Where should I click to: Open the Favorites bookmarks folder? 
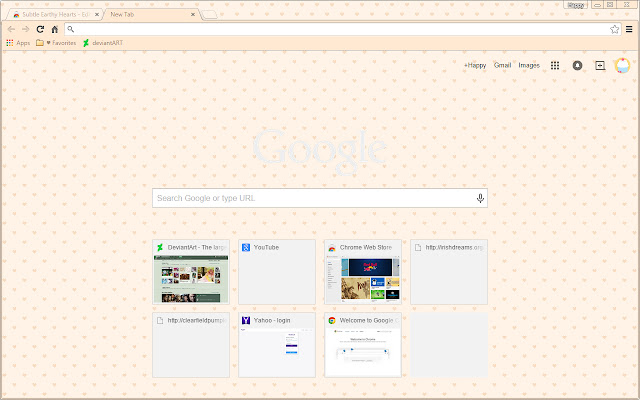point(56,43)
